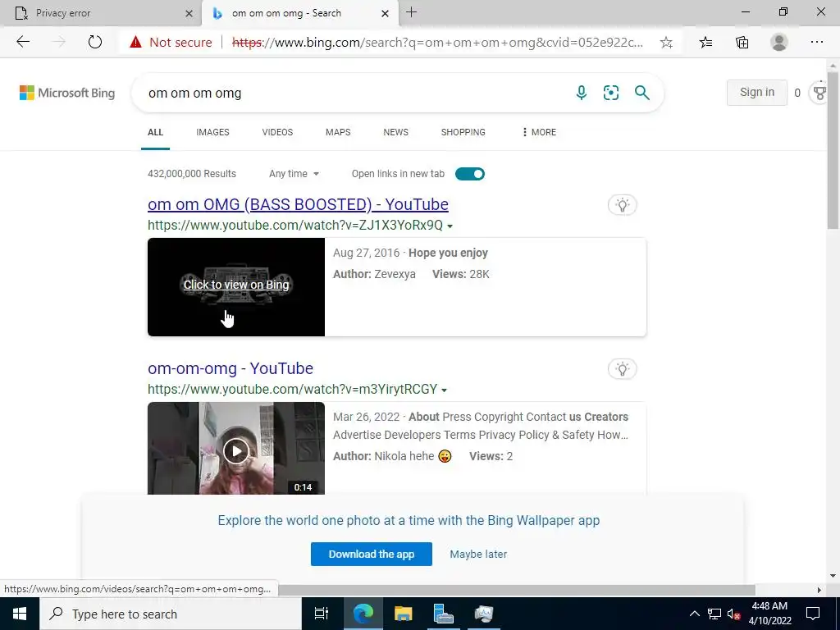Click the Author: Zevexya text
This screenshot has width=840, height=630.
point(374,274)
